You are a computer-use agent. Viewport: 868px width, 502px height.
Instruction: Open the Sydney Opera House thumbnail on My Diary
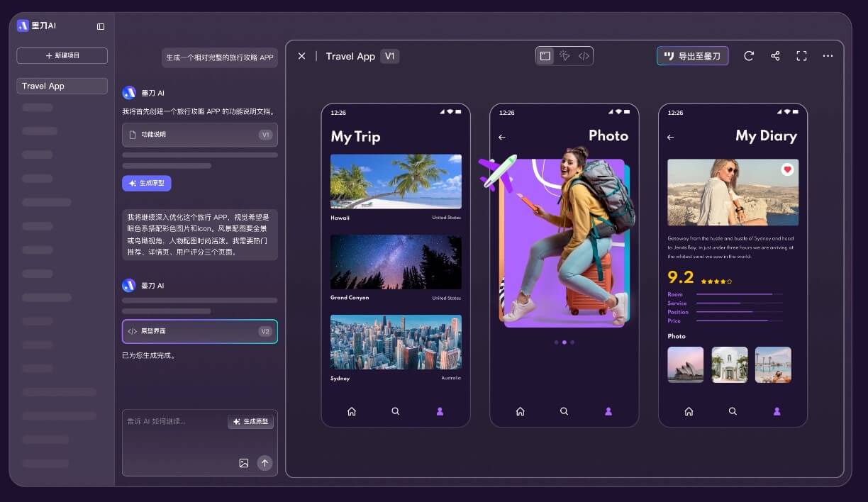[x=685, y=364]
